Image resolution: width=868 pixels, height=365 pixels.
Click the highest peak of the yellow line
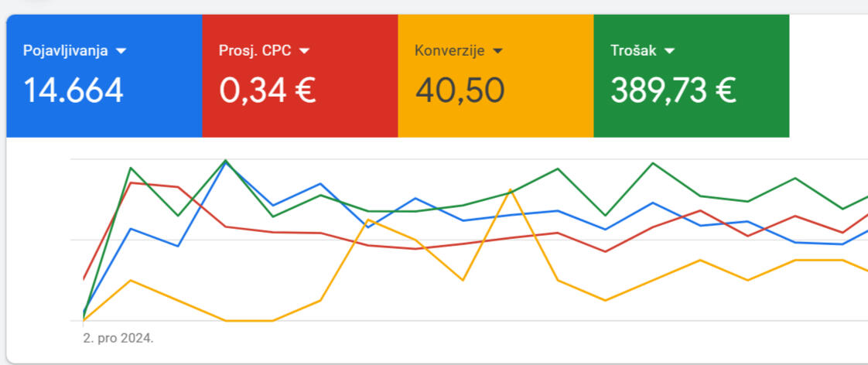click(x=510, y=190)
